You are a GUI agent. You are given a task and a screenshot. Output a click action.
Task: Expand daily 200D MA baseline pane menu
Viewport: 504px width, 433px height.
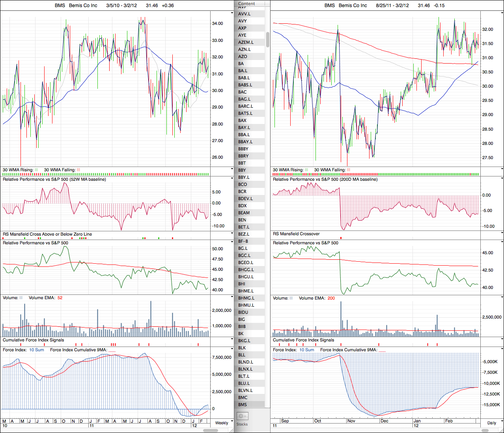pyautogui.click(x=502, y=179)
